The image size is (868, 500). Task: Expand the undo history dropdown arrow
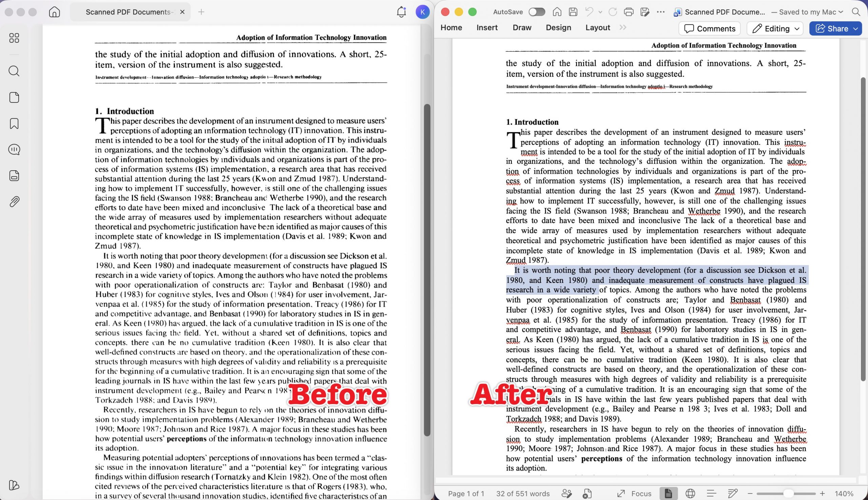point(600,12)
